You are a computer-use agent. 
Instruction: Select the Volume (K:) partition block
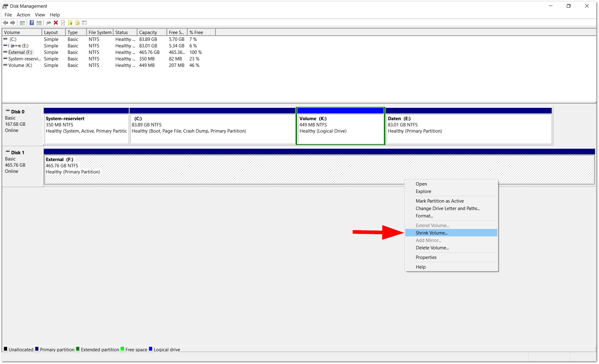340,127
